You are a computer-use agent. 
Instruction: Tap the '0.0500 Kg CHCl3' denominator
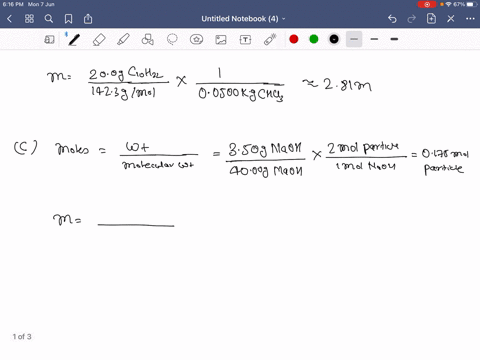point(241,94)
